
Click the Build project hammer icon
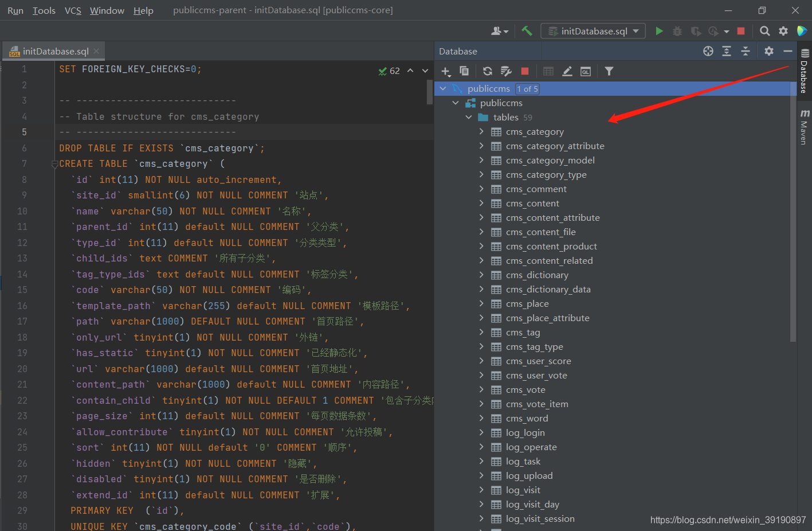(527, 31)
